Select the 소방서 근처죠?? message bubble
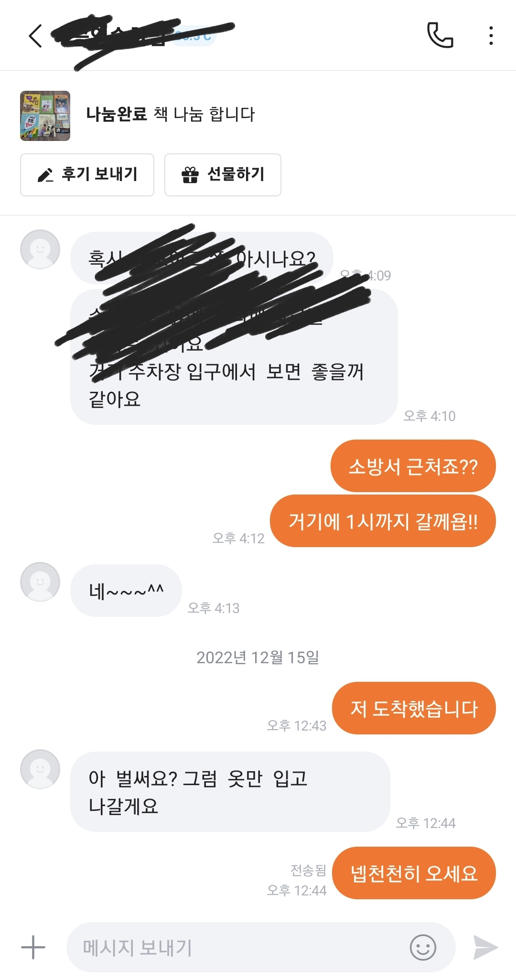Screen dimensions: 516x980 point(413,466)
